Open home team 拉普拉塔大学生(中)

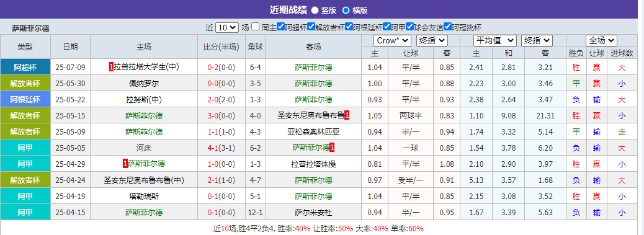click(146, 67)
